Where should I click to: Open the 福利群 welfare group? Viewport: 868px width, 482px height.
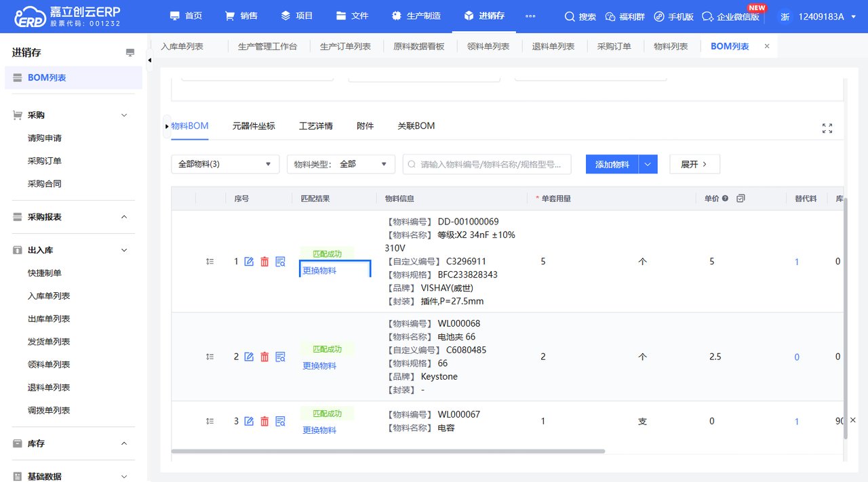[x=624, y=16]
